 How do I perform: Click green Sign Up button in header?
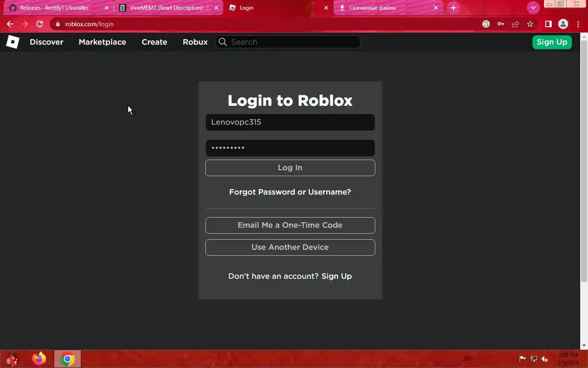552,42
